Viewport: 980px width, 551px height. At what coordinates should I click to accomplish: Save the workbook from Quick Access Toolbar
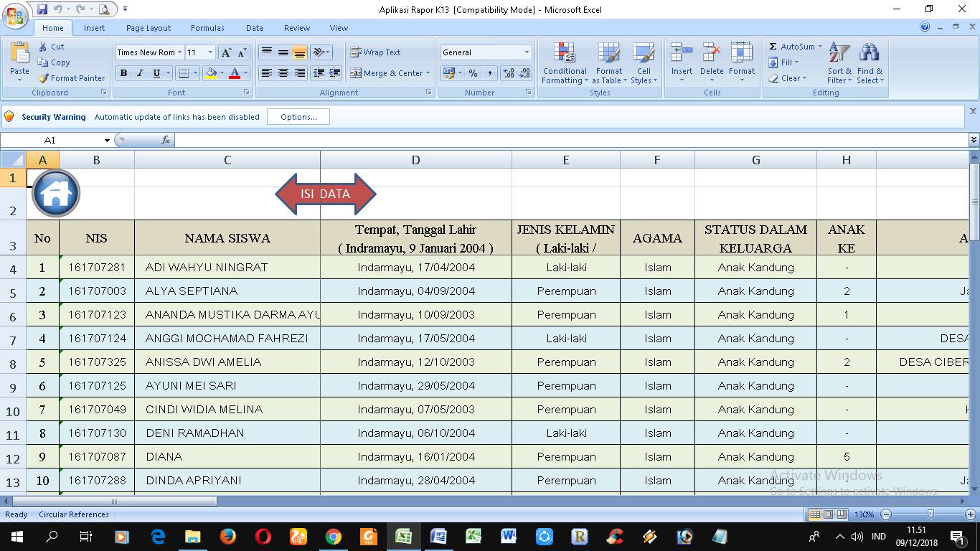pos(42,9)
